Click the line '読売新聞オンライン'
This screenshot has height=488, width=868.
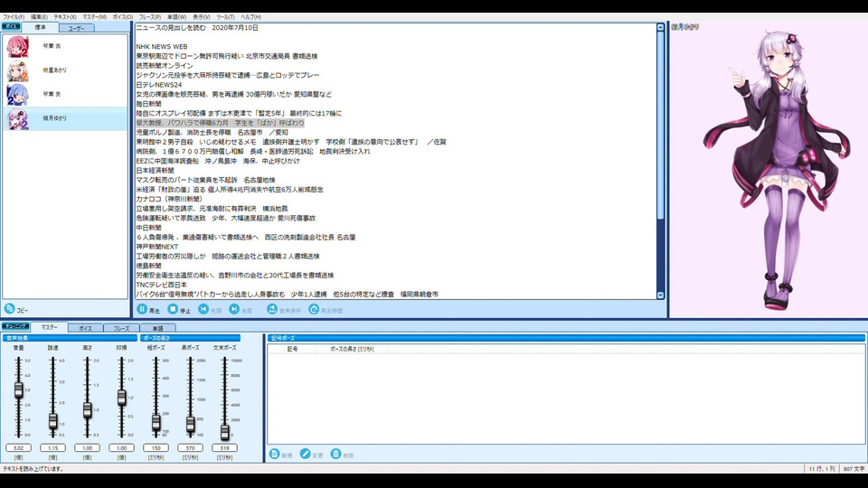click(165, 66)
